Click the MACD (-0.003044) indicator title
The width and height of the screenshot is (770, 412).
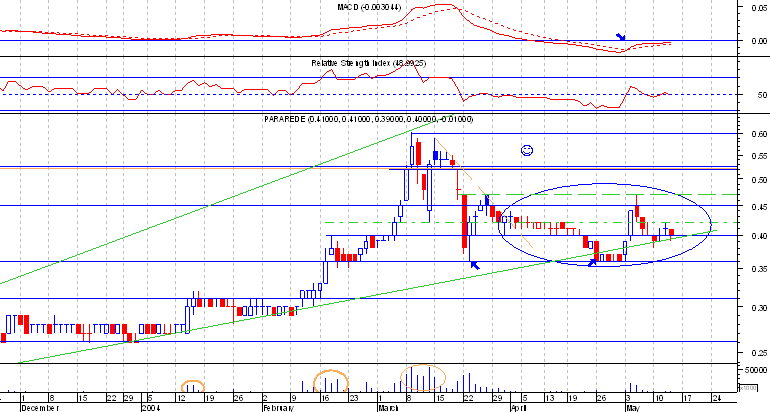click(369, 7)
